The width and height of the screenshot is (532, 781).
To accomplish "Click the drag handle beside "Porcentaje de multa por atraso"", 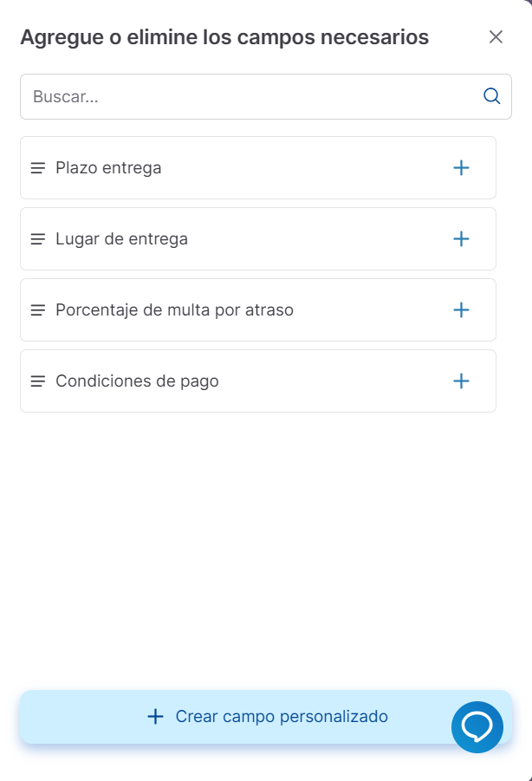I will (x=38, y=309).
